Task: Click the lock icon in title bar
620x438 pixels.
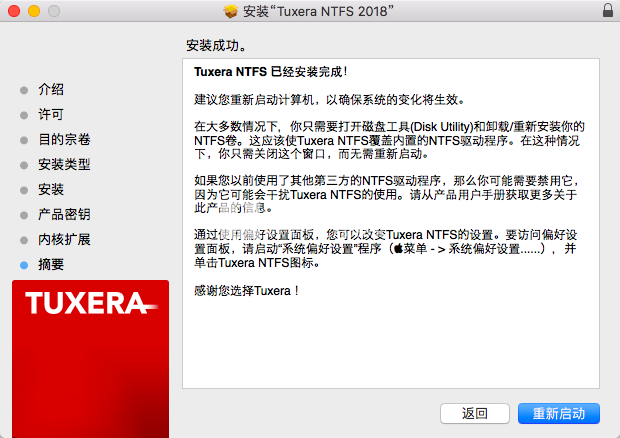Action: 608,10
